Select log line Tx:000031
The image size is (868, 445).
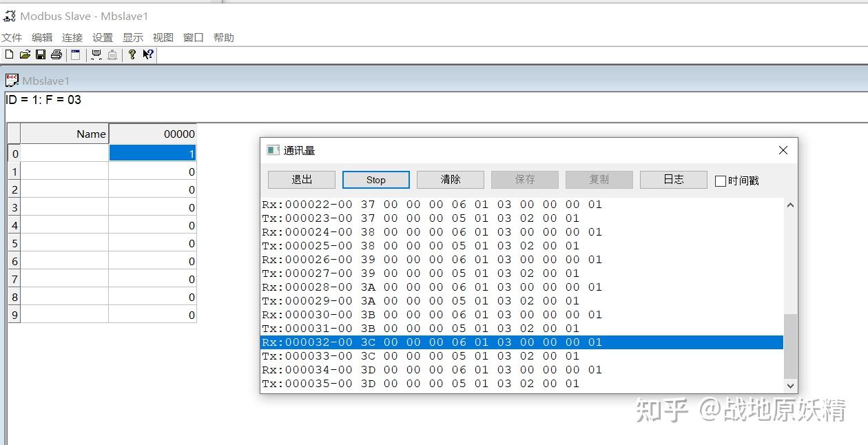coord(522,329)
